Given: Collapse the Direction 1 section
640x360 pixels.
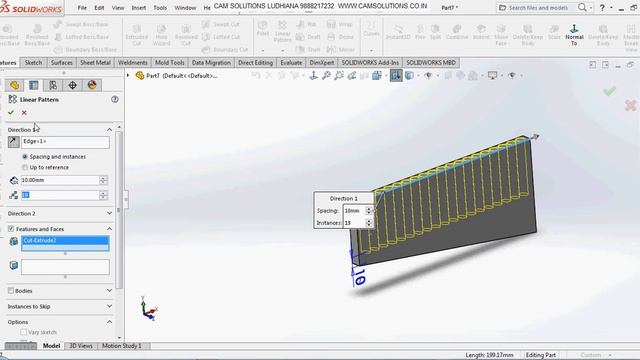Looking at the screenshot, I should tap(109, 129).
